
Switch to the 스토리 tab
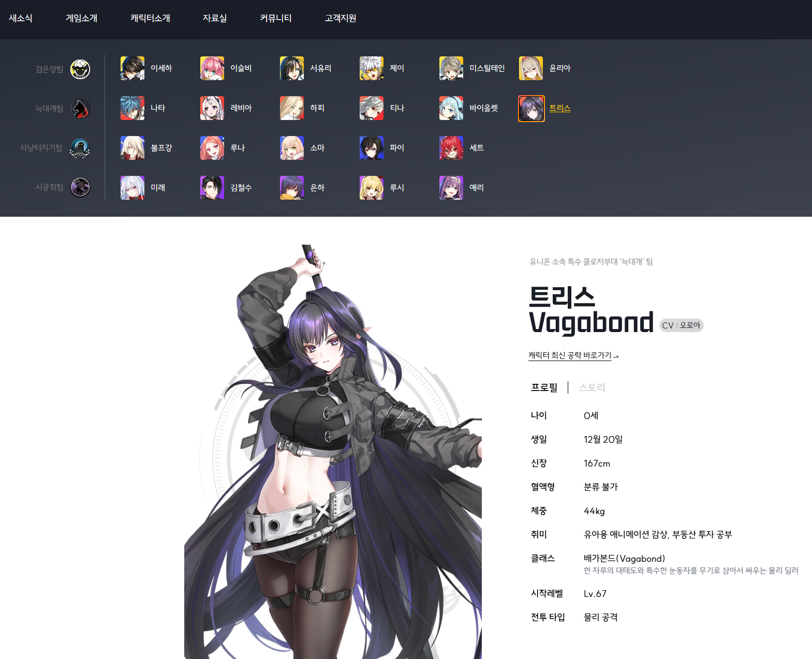pyautogui.click(x=592, y=387)
